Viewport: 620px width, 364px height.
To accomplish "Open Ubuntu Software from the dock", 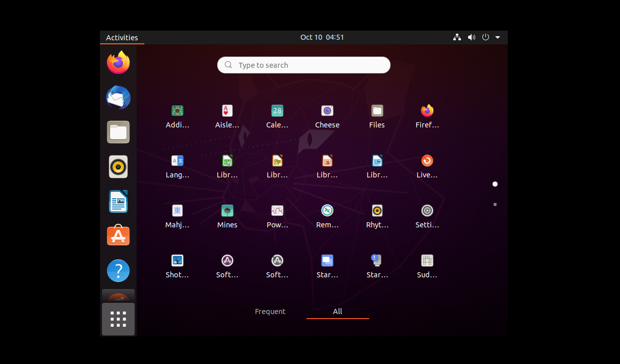I will coord(118,236).
